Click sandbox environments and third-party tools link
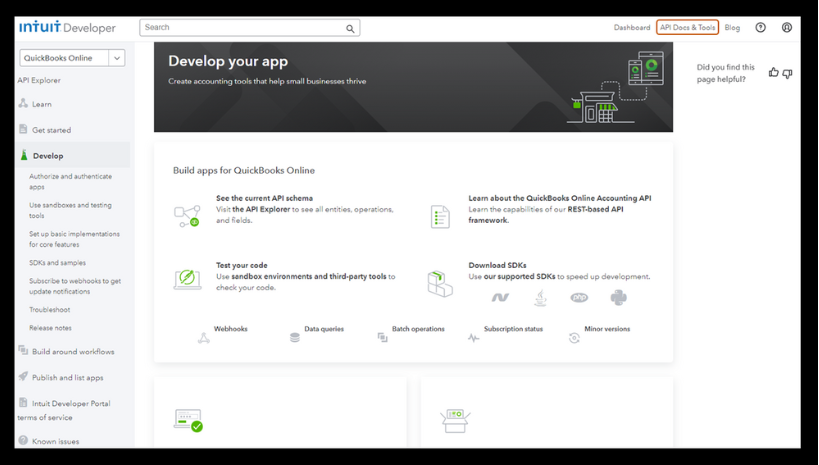The image size is (819, 465). coord(309,276)
